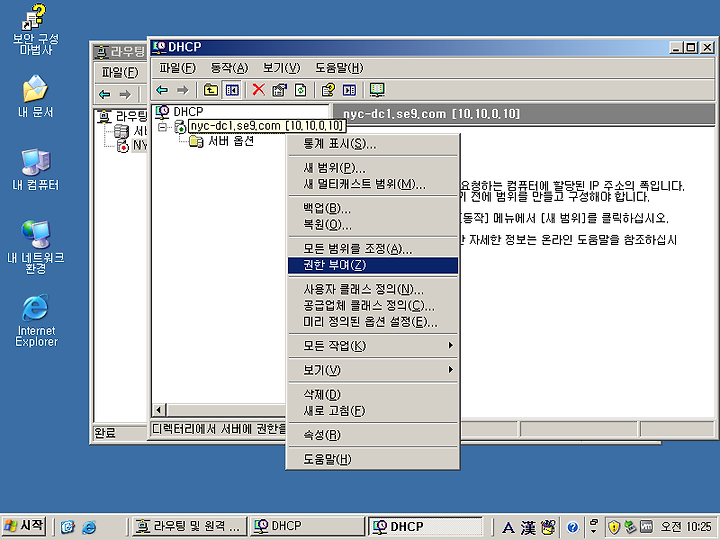Open the 동작(A) menu in DHCP
Screen dimensions: 720x540
229,68
